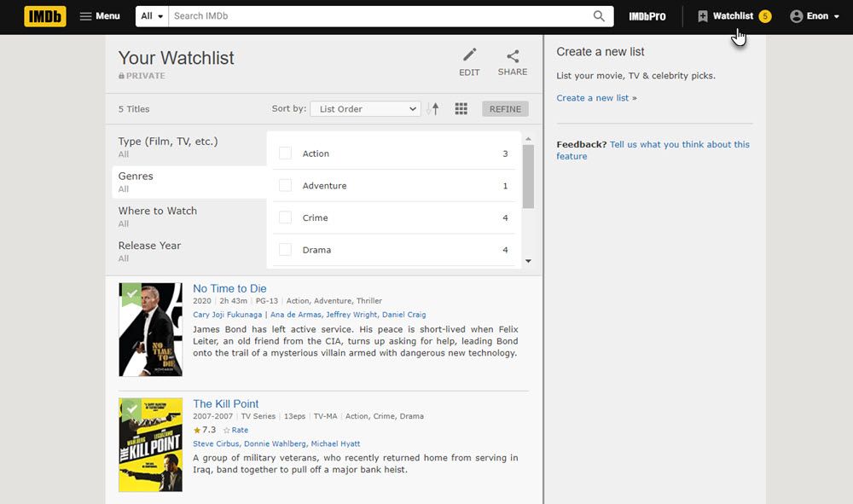Open Ana de Armas's page
The height and width of the screenshot is (504, 853).
pyautogui.click(x=296, y=314)
